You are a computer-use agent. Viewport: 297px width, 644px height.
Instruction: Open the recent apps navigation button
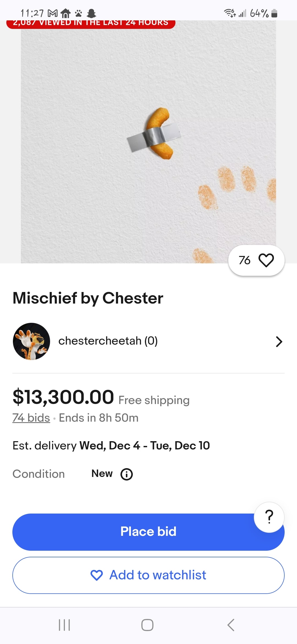click(x=64, y=625)
